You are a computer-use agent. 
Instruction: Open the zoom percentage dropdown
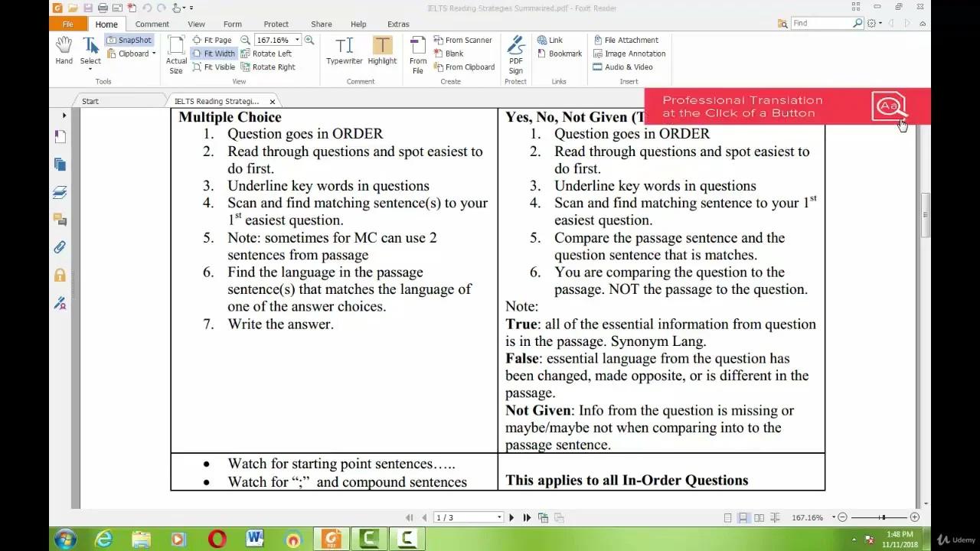tap(297, 40)
